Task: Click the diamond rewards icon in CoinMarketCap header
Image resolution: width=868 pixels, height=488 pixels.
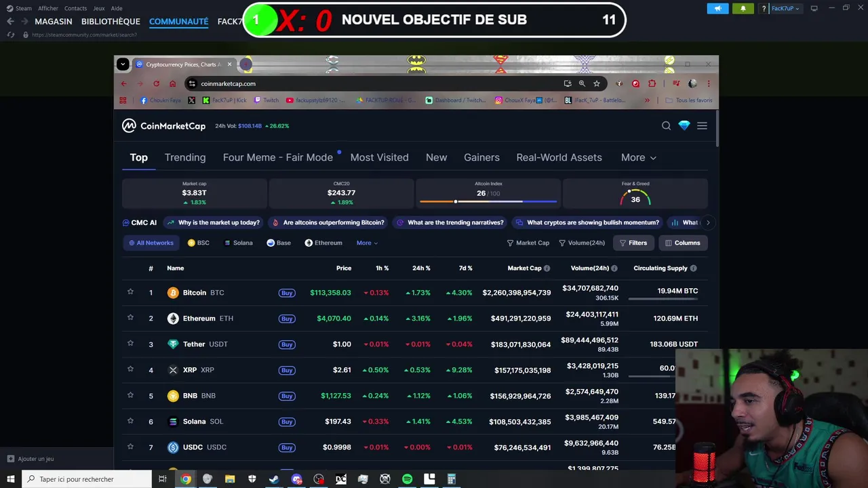Action: tap(684, 125)
